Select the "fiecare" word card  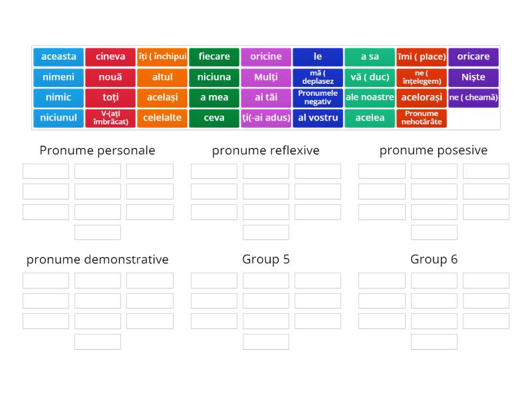214,57
